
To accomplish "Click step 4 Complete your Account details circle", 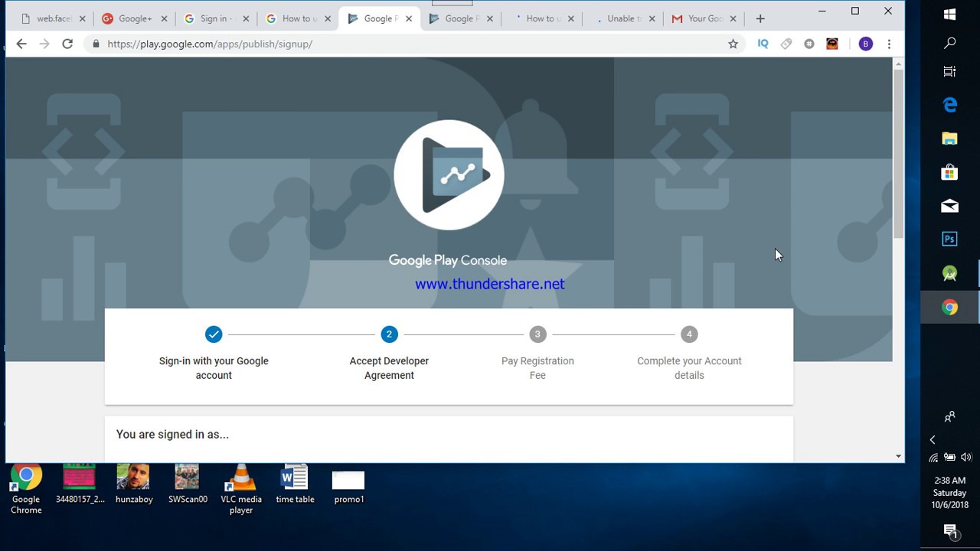I will (689, 334).
